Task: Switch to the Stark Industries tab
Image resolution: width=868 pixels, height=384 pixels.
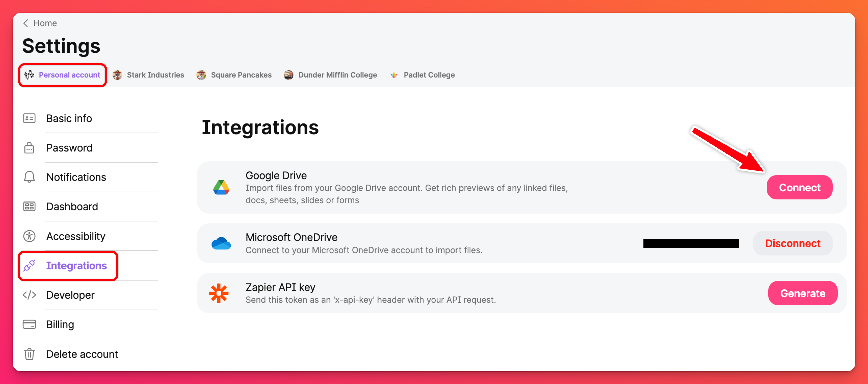Action: [x=149, y=75]
